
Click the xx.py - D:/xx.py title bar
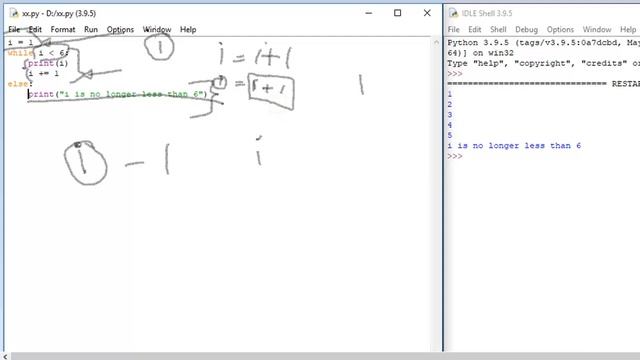pyautogui.click(x=59, y=13)
